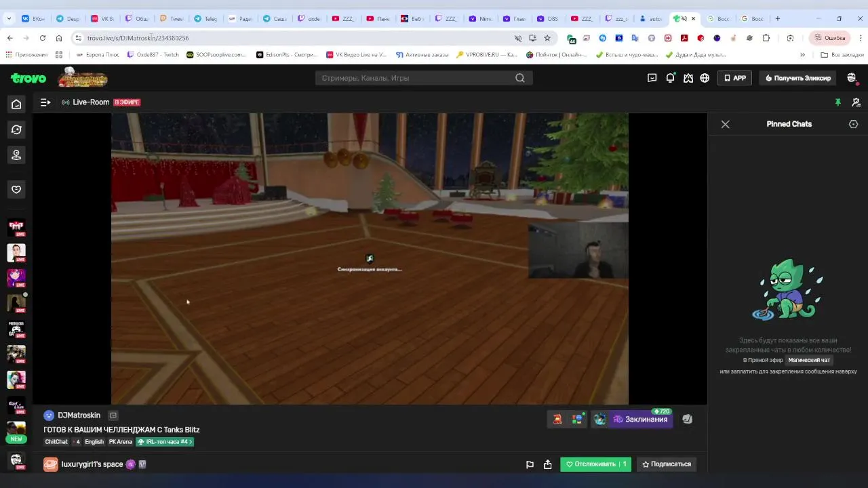
Task: Open the recently watched sidebar icon
Action: [x=16, y=129]
